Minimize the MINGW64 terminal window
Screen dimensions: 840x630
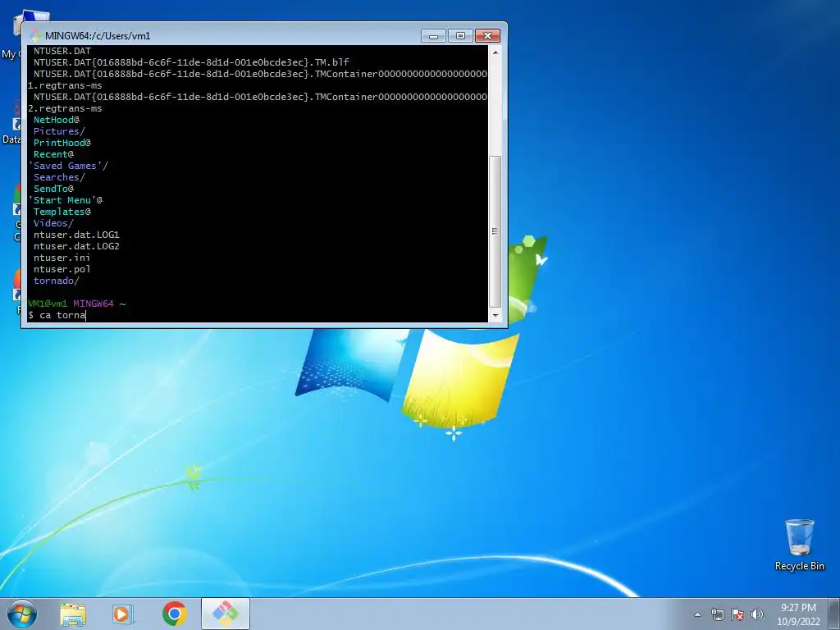pyautogui.click(x=433, y=36)
